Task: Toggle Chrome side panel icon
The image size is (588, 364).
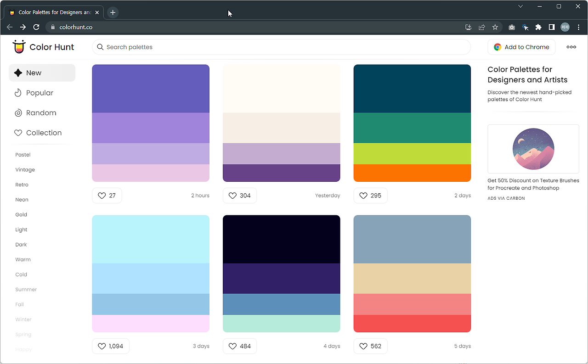Action: click(552, 27)
